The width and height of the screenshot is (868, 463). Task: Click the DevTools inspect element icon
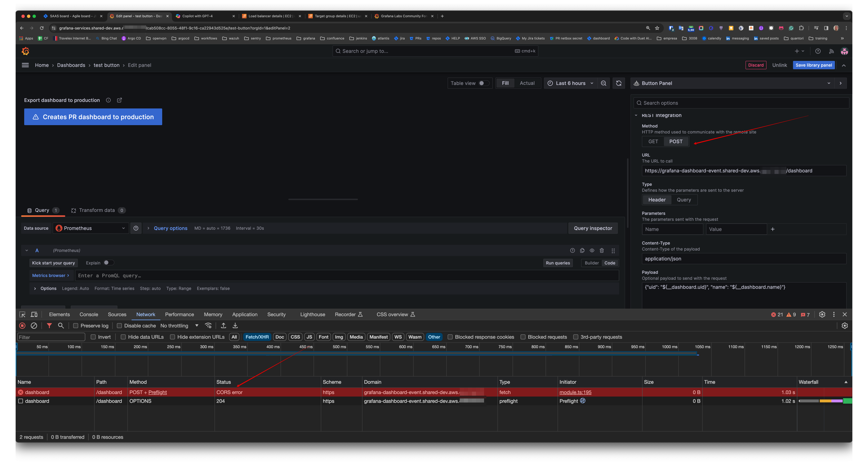point(22,314)
